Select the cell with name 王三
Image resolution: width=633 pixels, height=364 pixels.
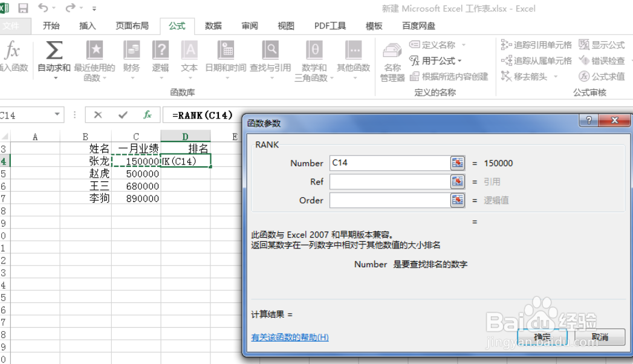pos(86,186)
